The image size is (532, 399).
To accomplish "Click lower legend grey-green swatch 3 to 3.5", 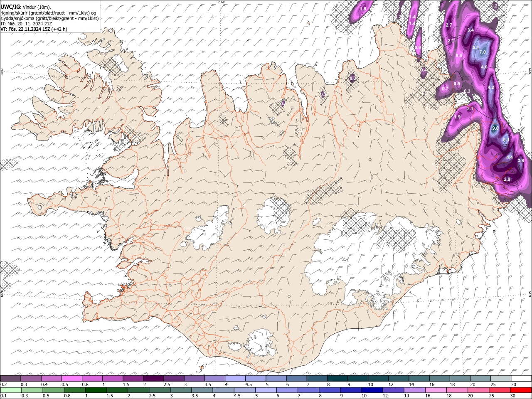I will (181, 390).
